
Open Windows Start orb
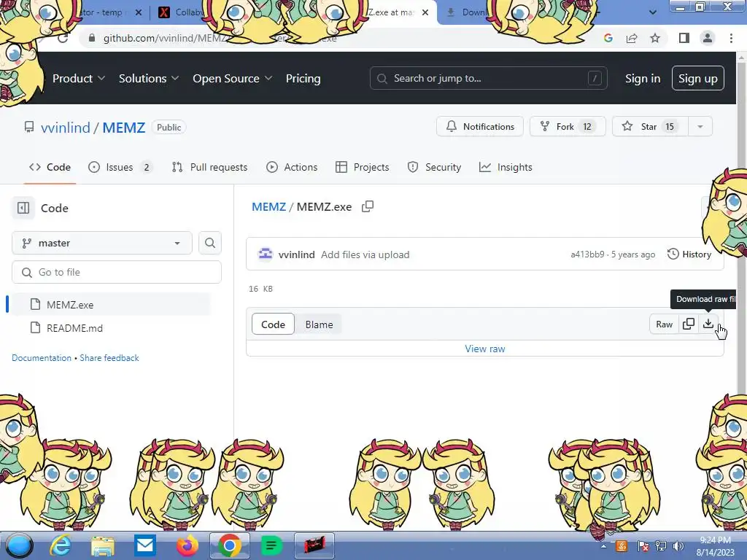(x=19, y=545)
